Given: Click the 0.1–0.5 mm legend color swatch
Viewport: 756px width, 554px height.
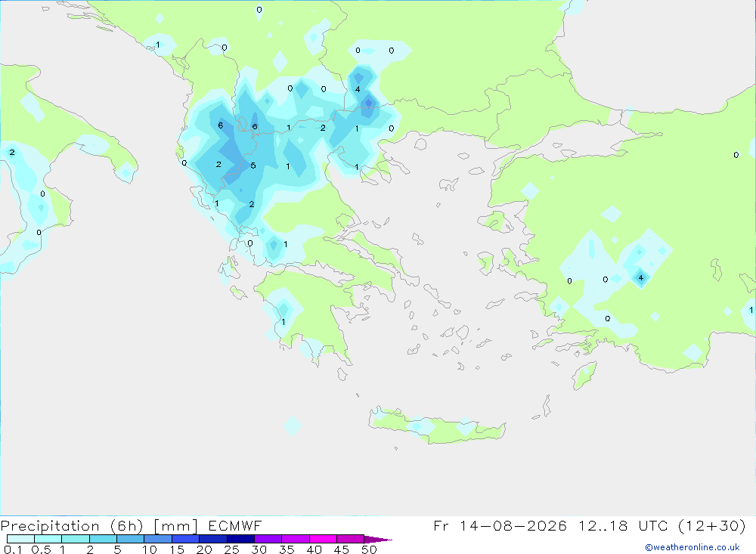Looking at the screenshot, I should 20,539.
